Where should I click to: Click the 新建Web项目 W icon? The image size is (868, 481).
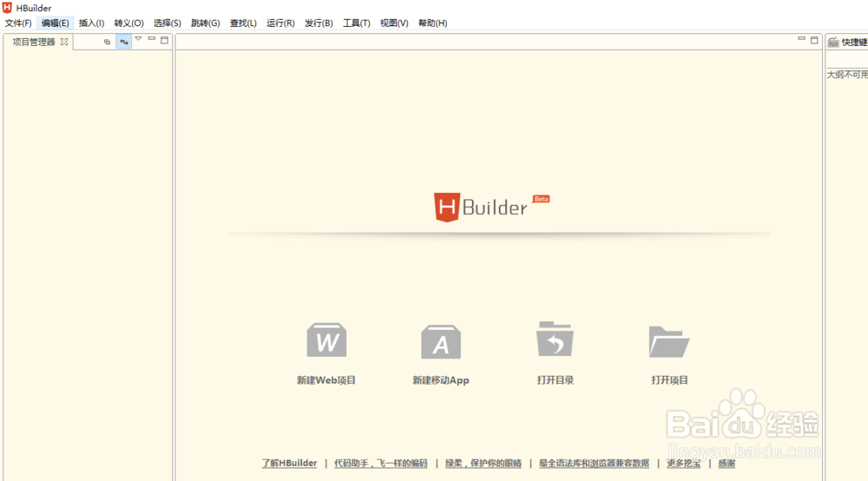point(326,339)
